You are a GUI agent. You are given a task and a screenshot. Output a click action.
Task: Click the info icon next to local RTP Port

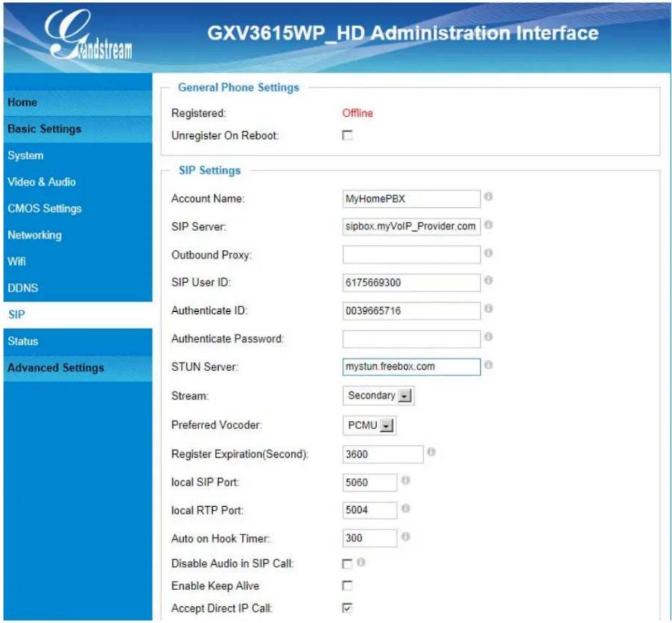click(405, 509)
